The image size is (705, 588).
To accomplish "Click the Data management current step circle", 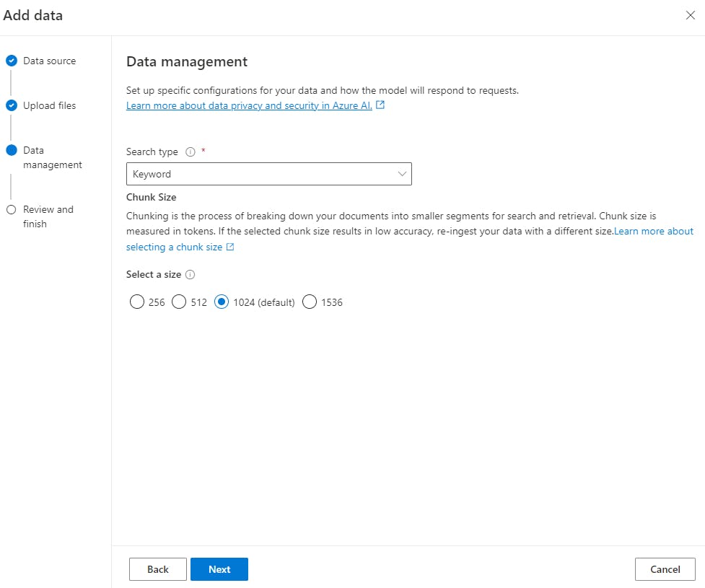I will [11, 151].
